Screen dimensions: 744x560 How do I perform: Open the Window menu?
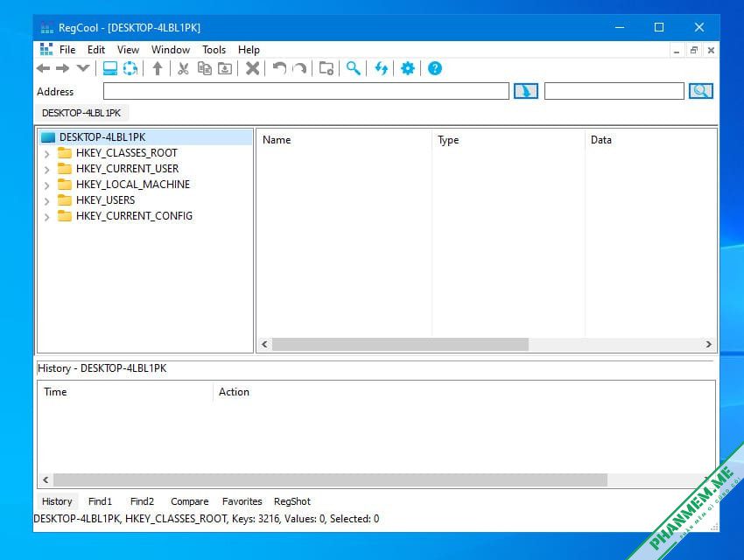pos(171,50)
